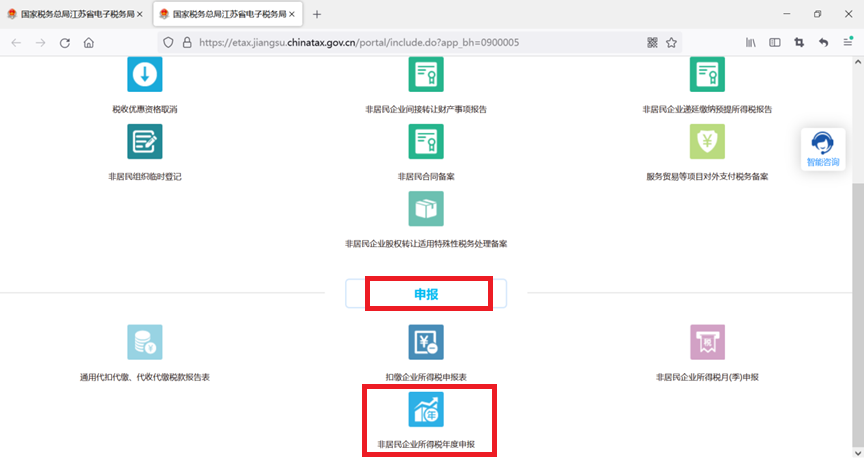Close the active second browser tab

click(x=292, y=14)
